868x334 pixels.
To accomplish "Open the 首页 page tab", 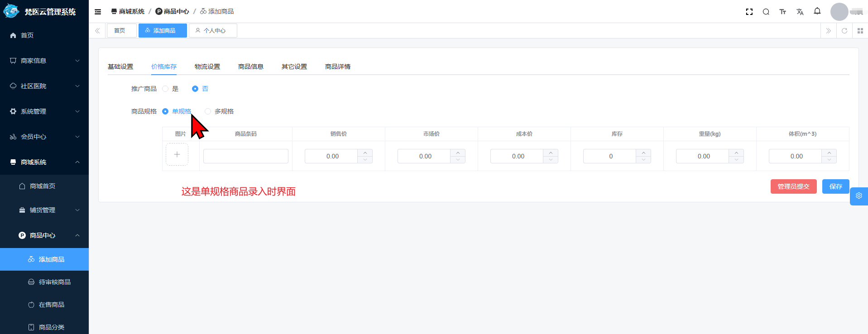I will tap(121, 31).
